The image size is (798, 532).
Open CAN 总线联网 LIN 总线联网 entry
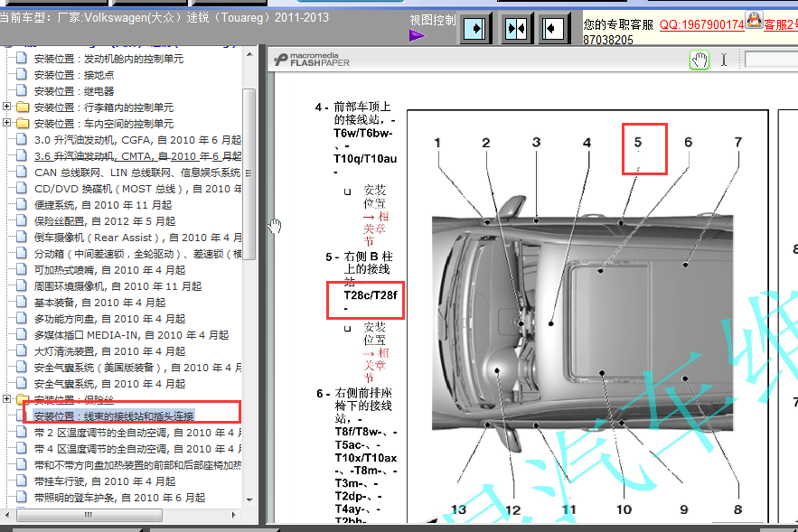(x=137, y=173)
